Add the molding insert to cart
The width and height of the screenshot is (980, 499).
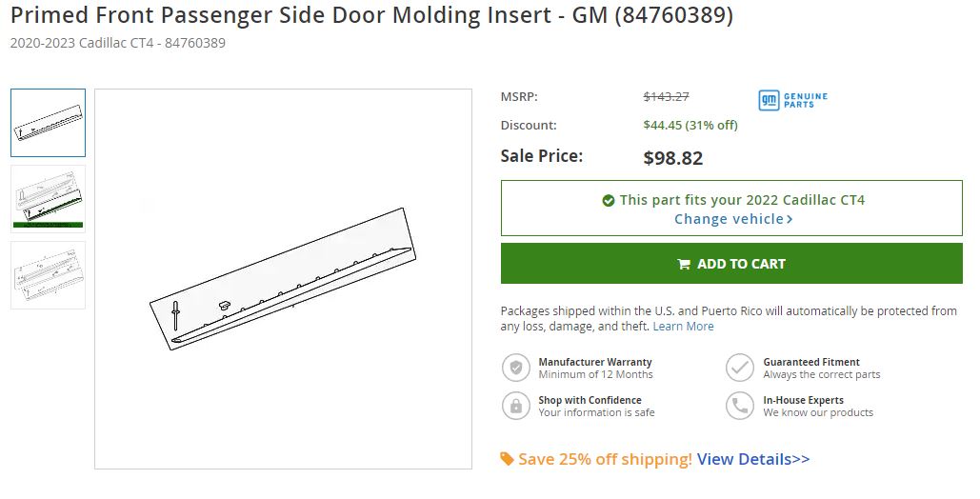[731, 263]
